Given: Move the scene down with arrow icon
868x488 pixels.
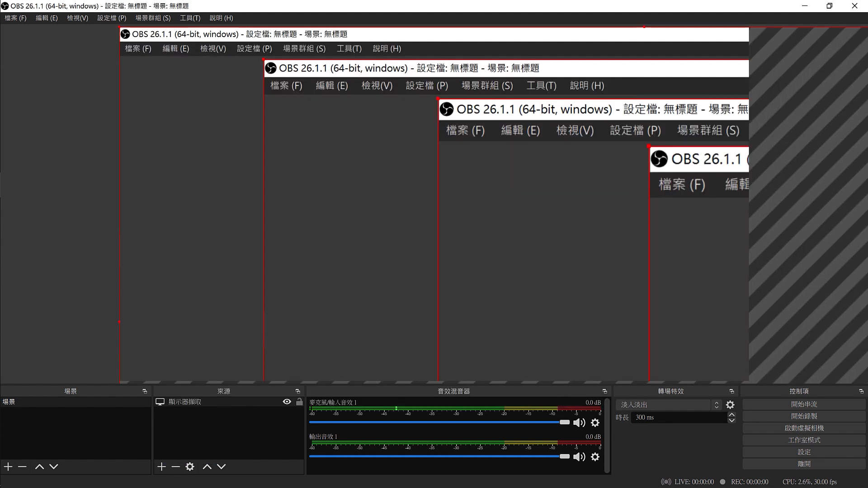Looking at the screenshot, I should 54,466.
